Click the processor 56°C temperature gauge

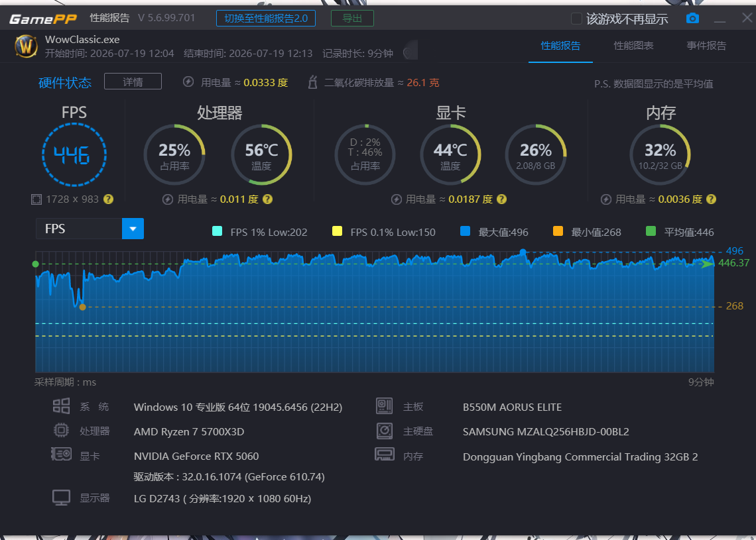click(261, 154)
